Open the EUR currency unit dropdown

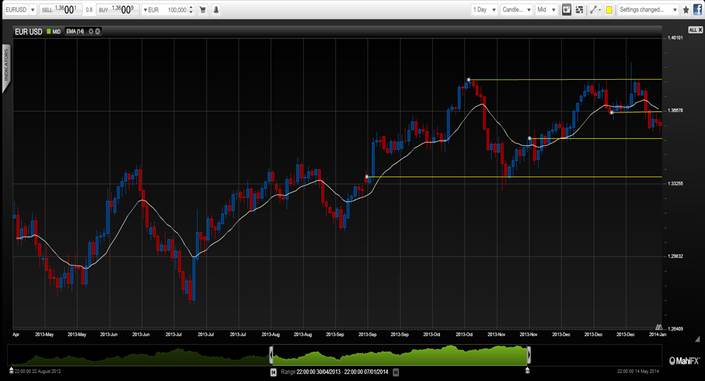click(152, 9)
